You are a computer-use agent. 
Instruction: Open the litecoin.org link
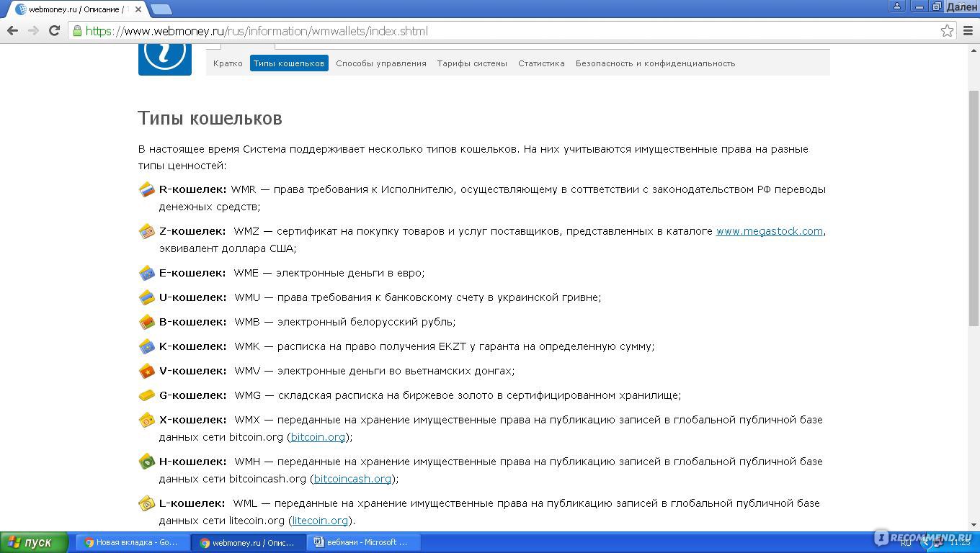pos(320,521)
